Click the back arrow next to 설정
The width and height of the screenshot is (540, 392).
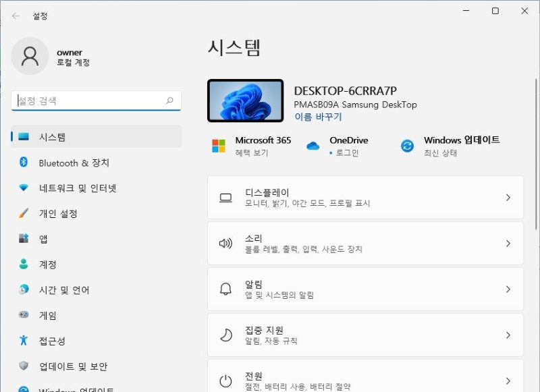pos(16,16)
